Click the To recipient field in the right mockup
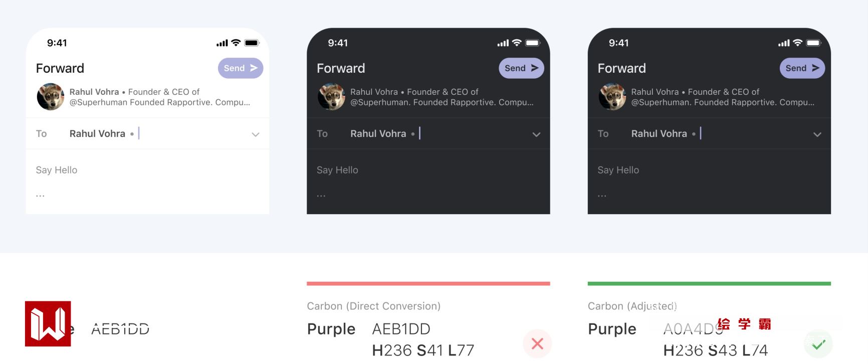 pos(659,134)
